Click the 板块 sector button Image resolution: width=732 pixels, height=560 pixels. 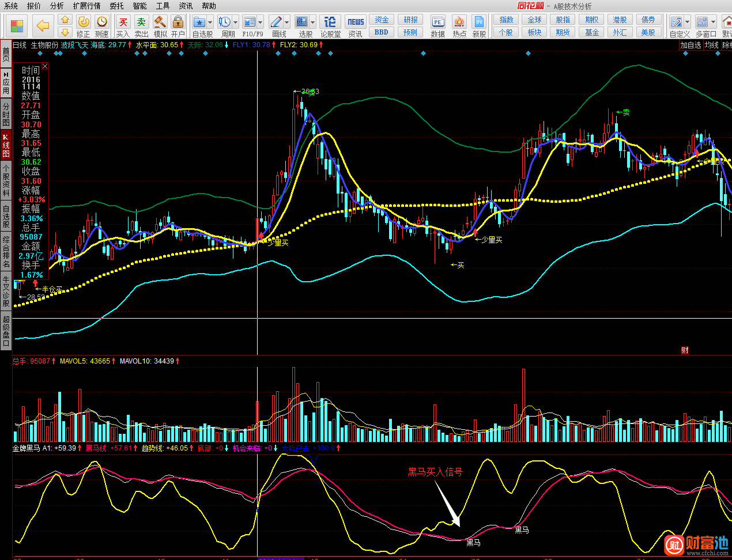point(534,32)
